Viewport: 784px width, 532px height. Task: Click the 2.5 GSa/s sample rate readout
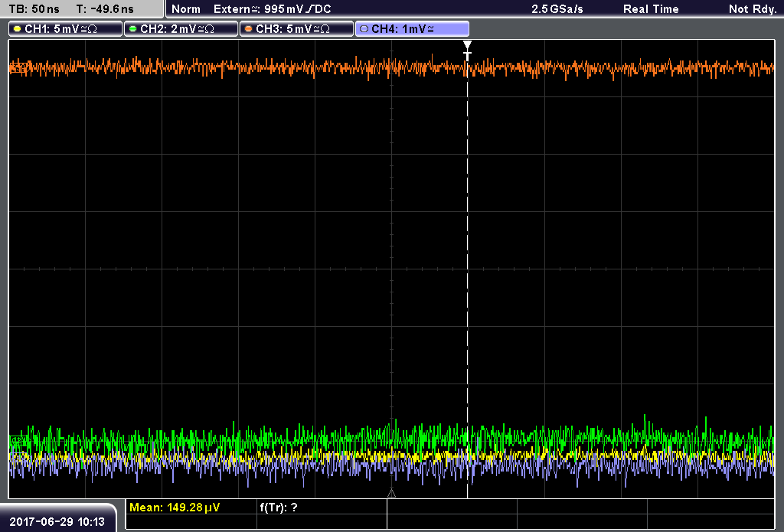point(557,9)
